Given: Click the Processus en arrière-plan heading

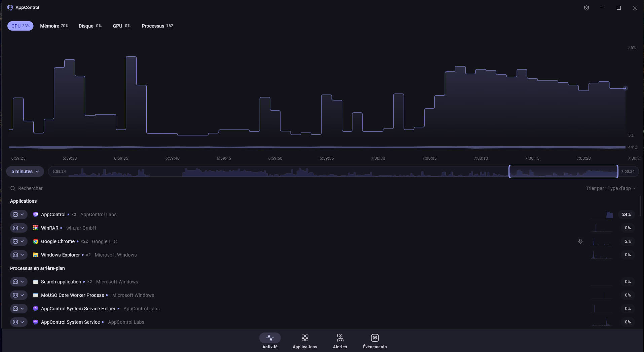Looking at the screenshot, I should [37, 268].
